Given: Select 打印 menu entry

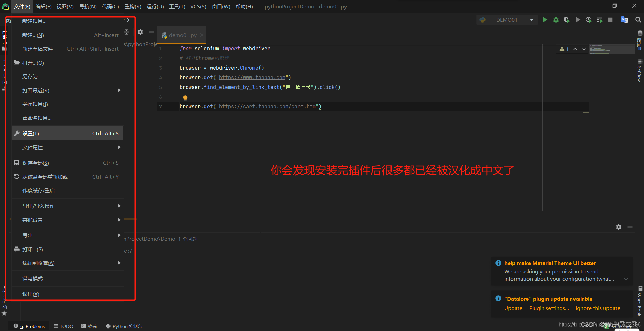Looking at the screenshot, I should [x=68, y=249].
